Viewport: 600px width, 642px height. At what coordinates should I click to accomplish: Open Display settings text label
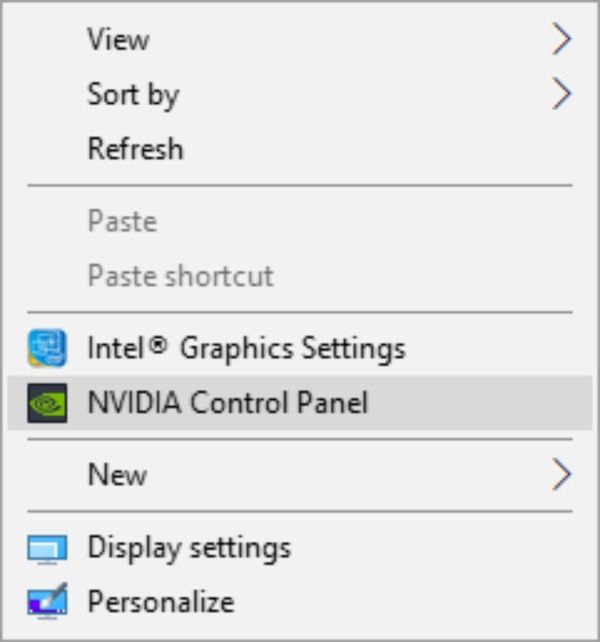(189, 548)
